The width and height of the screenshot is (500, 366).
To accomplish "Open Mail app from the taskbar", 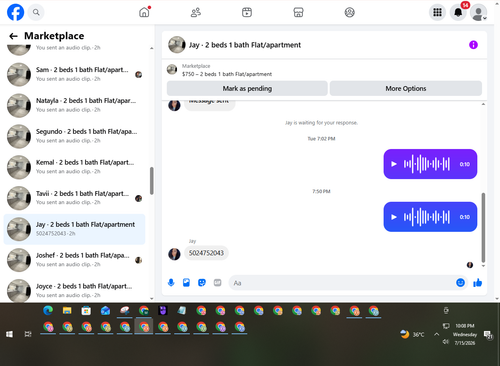I will [105, 311].
